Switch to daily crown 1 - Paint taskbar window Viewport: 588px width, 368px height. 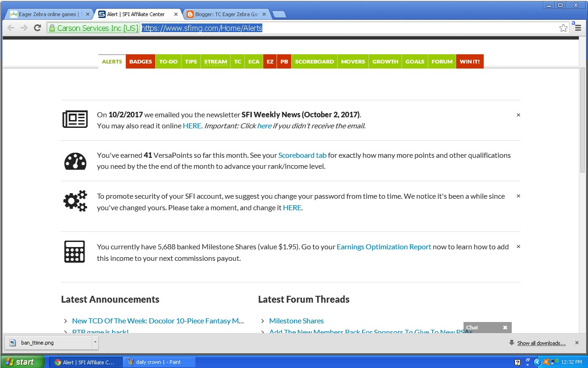coord(159,362)
